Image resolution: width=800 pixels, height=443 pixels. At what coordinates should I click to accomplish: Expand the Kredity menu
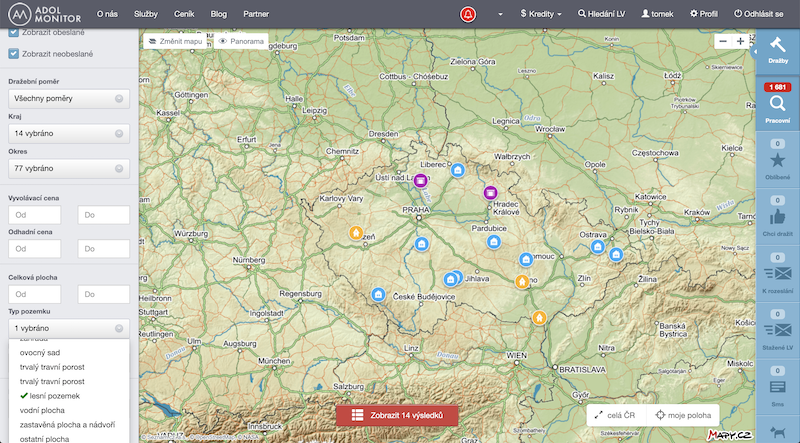coord(541,14)
